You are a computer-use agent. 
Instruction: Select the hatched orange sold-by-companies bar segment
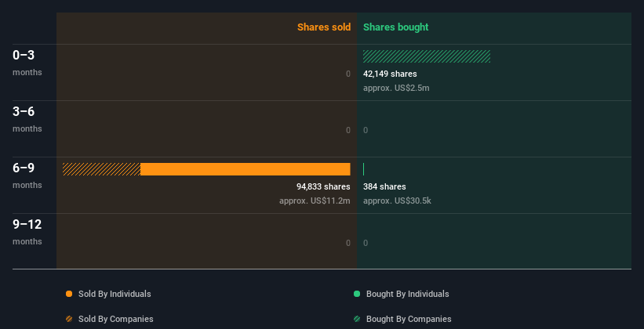click(101, 169)
